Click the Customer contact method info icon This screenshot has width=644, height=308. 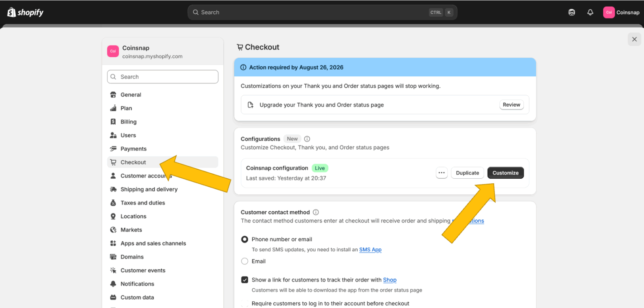(x=316, y=212)
